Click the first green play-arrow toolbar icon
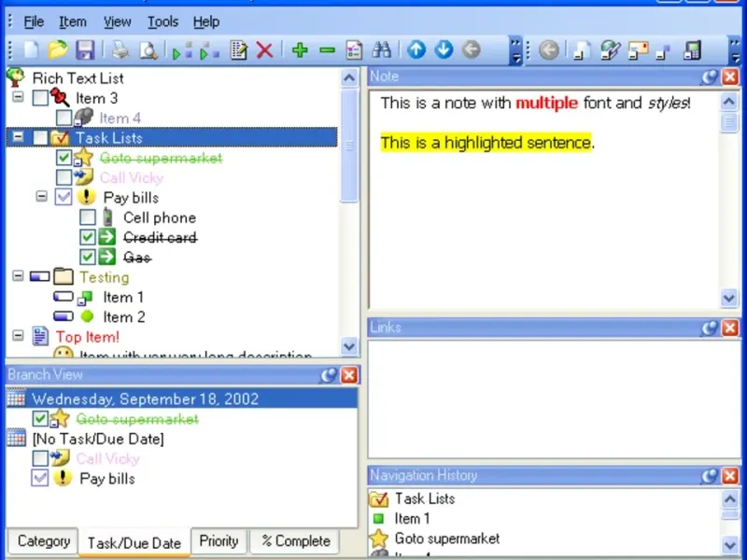 pos(182,50)
